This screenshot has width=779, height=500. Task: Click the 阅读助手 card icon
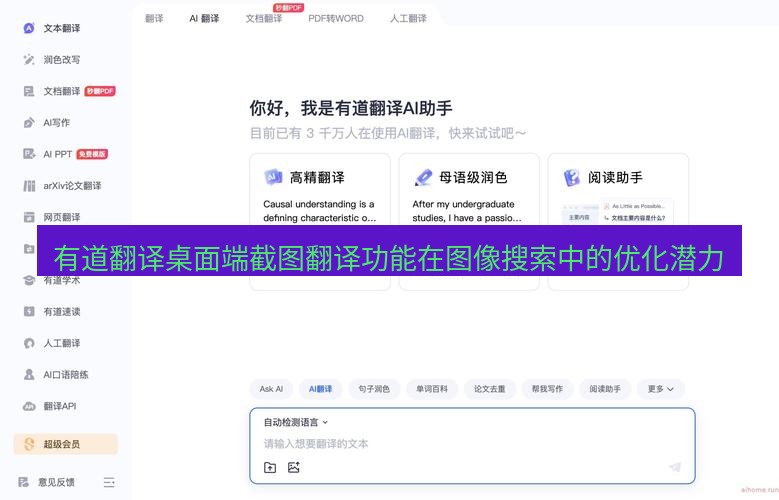point(572,177)
